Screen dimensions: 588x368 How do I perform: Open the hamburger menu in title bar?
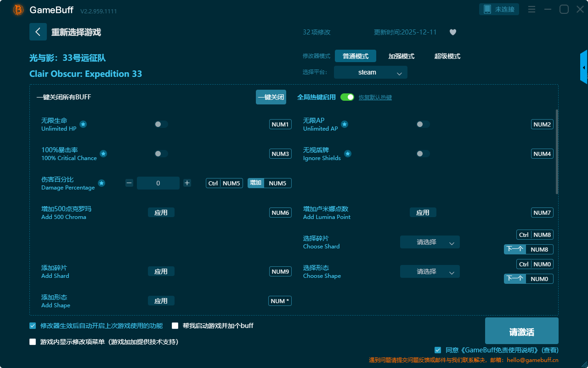point(531,9)
